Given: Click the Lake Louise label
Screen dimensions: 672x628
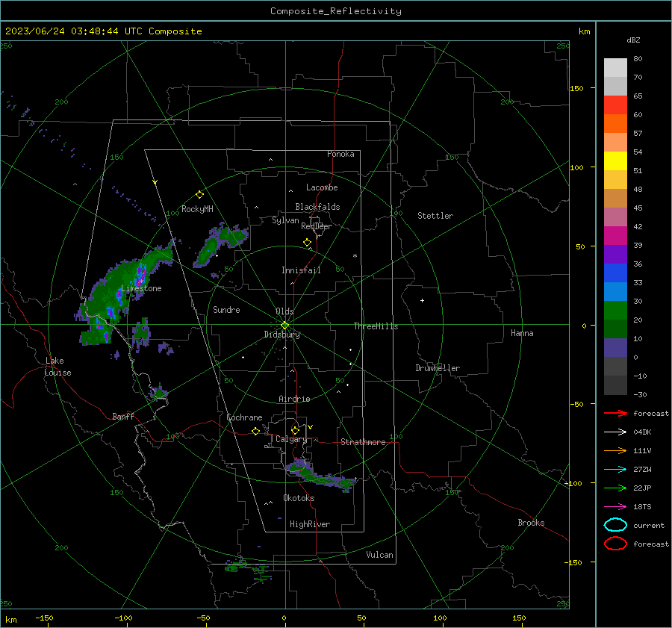Looking at the screenshot, I should (57, 367).
